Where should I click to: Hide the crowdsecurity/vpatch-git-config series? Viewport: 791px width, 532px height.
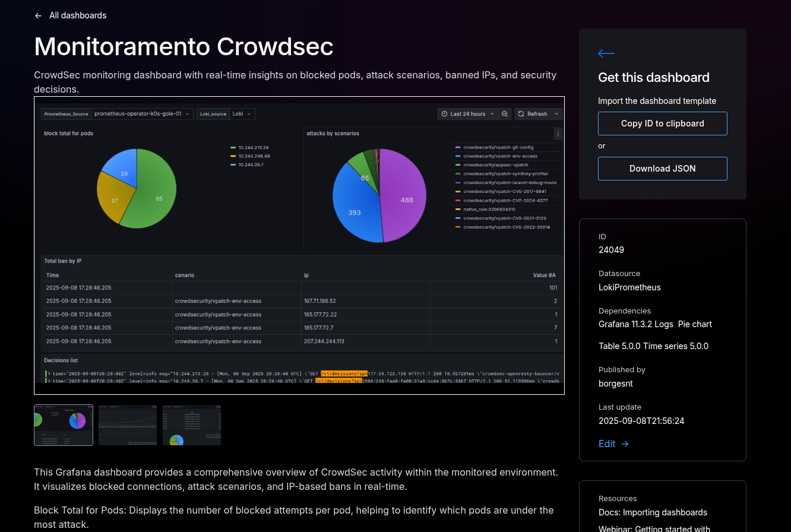click(498, 147)
